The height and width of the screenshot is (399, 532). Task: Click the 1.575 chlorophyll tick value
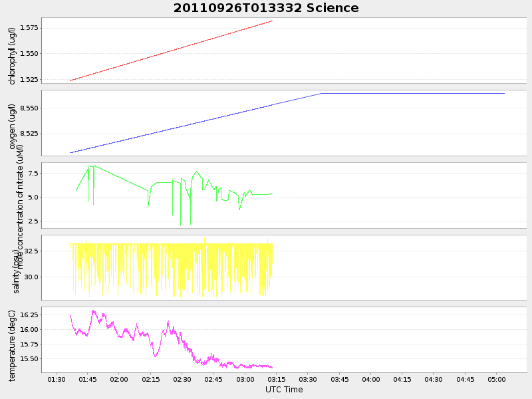[29, 28]
